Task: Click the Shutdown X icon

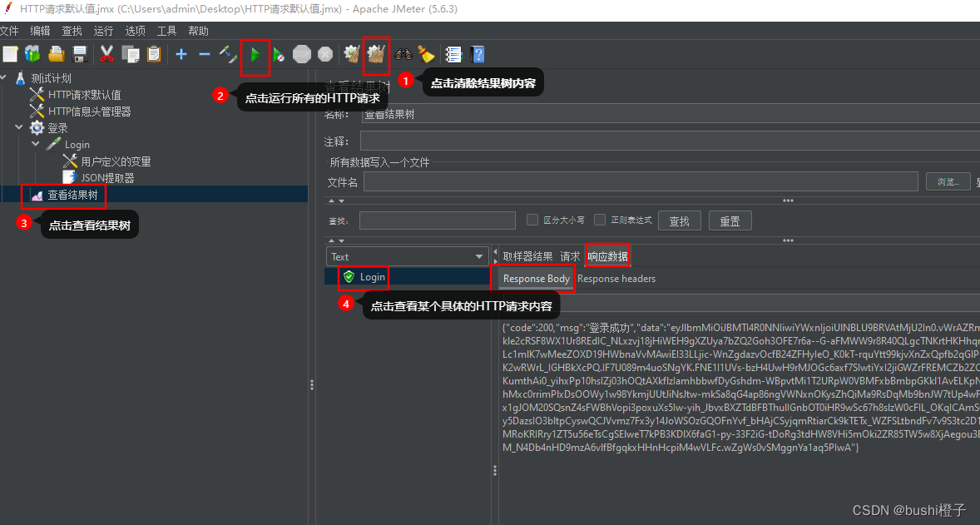Action: click(325, 54)
